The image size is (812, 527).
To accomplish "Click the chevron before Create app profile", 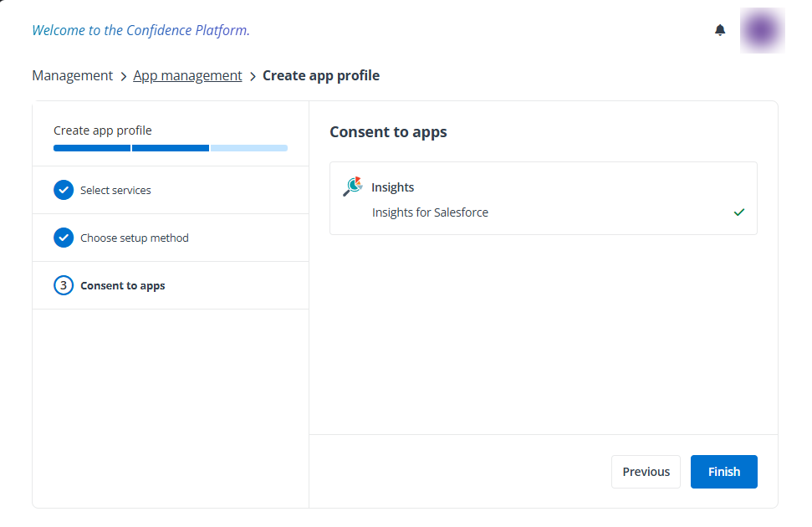I will pos(253,75).
